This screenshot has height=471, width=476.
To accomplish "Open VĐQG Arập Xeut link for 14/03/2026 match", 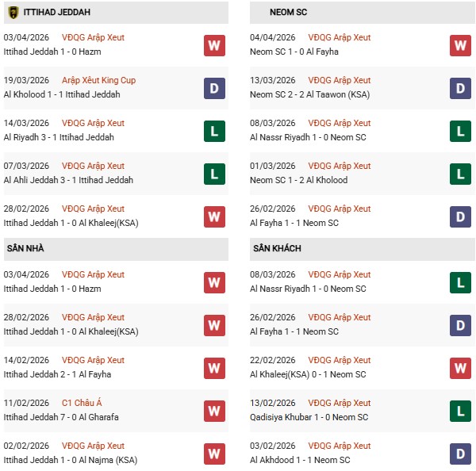I will click(93, 123).
